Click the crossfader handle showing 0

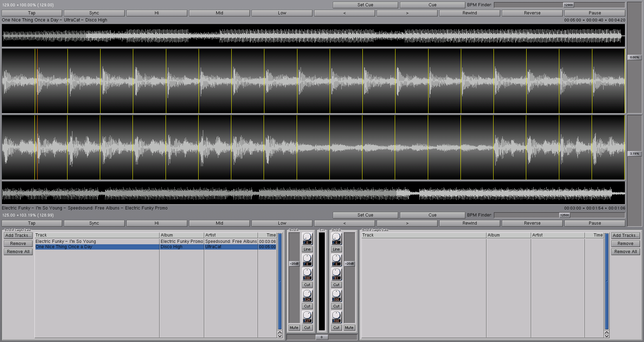tap(322, 337)
